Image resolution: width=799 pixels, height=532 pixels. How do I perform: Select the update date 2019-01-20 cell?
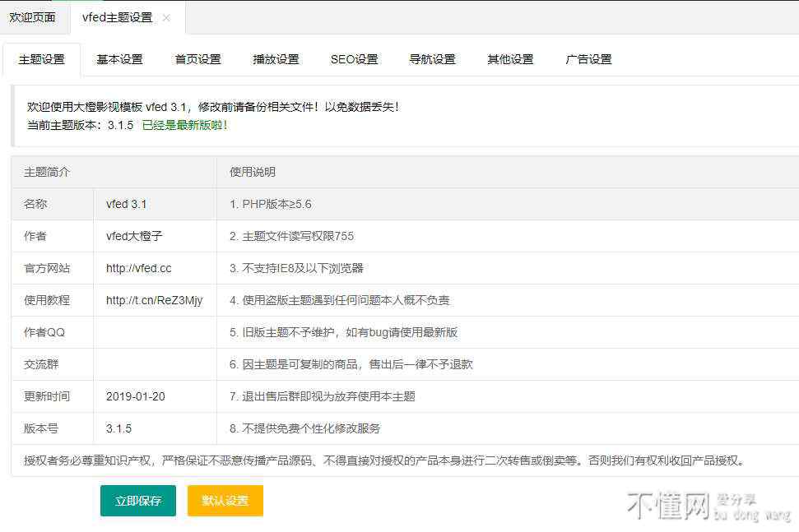click(x=135, y=396)
